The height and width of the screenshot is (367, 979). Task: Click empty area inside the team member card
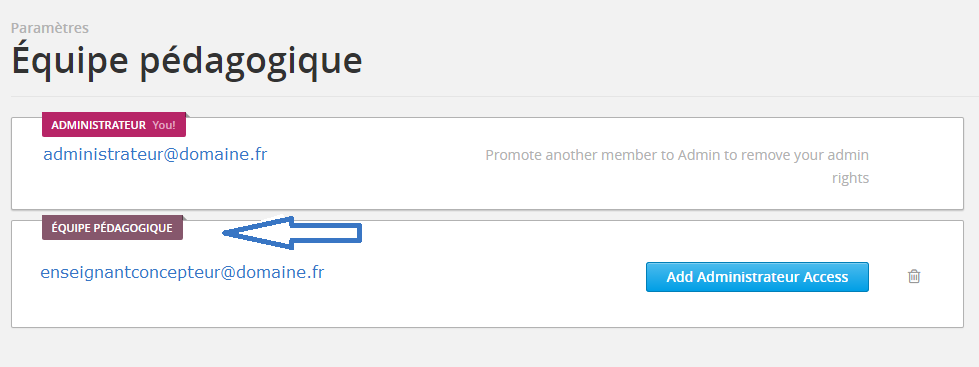pyautogui.click(x=468, y=306)
